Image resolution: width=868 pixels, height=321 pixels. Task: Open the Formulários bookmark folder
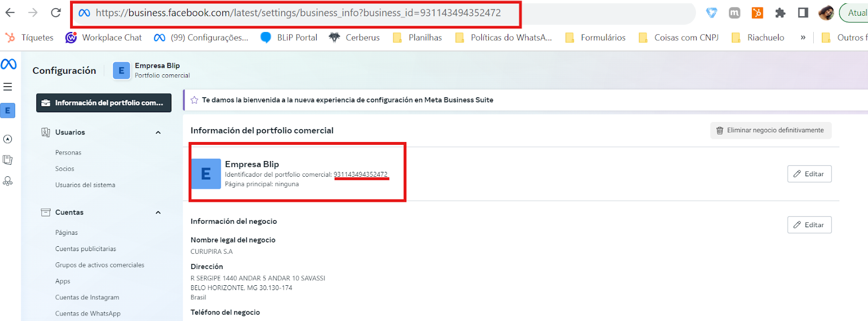point(595,37)
